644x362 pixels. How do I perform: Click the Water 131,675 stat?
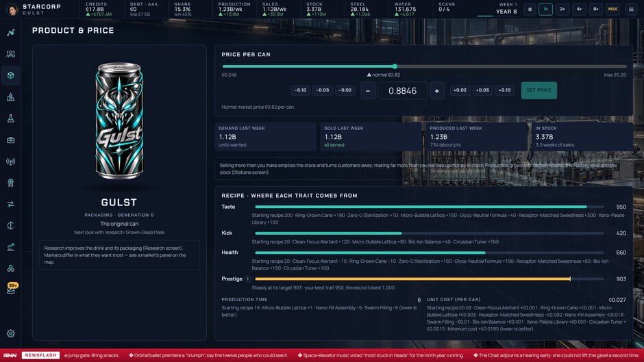[x=405, y=9]
